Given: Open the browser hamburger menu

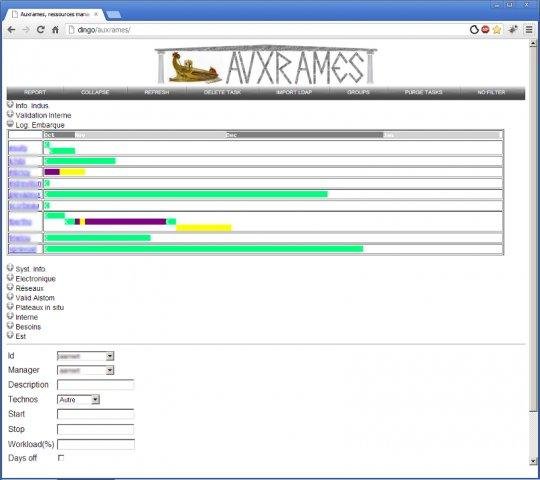Looking at the screenshot, I should (529, 30).
